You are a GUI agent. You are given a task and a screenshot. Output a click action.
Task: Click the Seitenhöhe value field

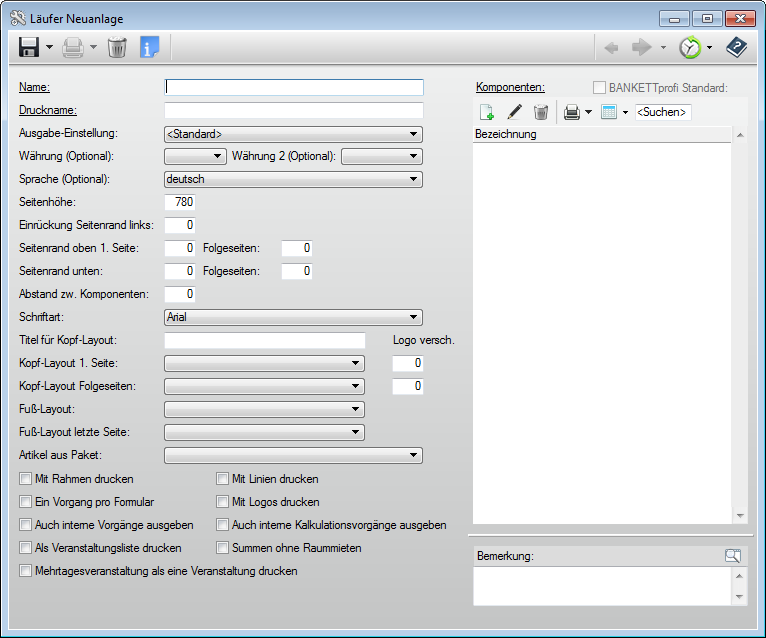click(x=180, y=203)
